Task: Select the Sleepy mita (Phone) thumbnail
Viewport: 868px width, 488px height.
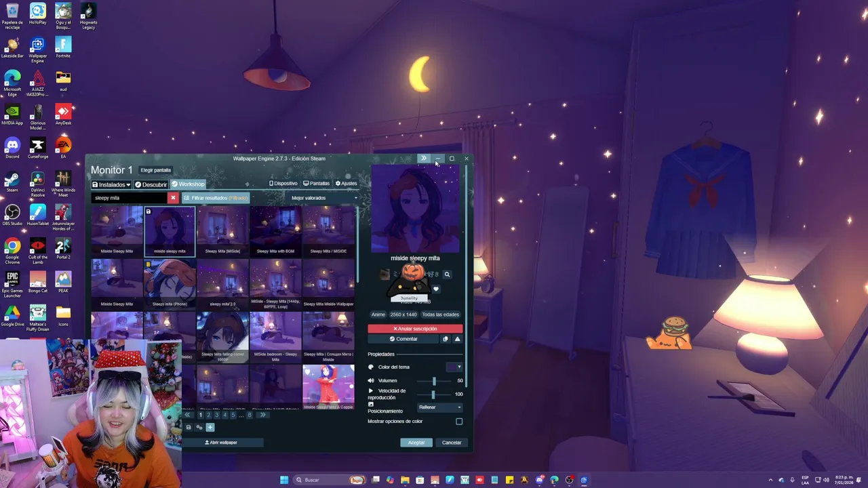Action: pos(170,285)
